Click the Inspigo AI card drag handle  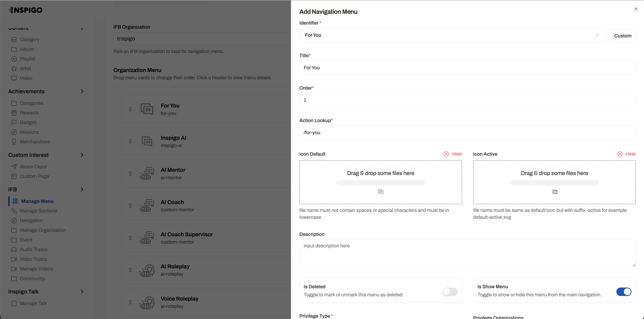click(x=130, y=141)
